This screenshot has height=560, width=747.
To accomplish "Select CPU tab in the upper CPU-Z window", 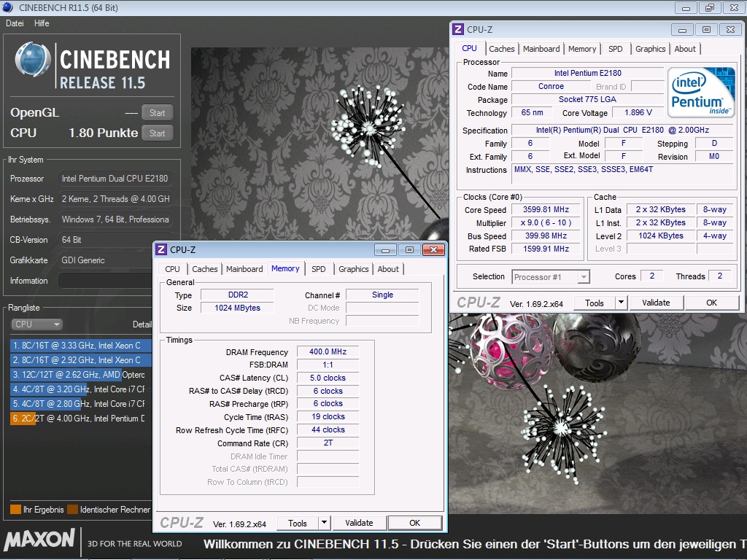I will [x=469, y=48].
